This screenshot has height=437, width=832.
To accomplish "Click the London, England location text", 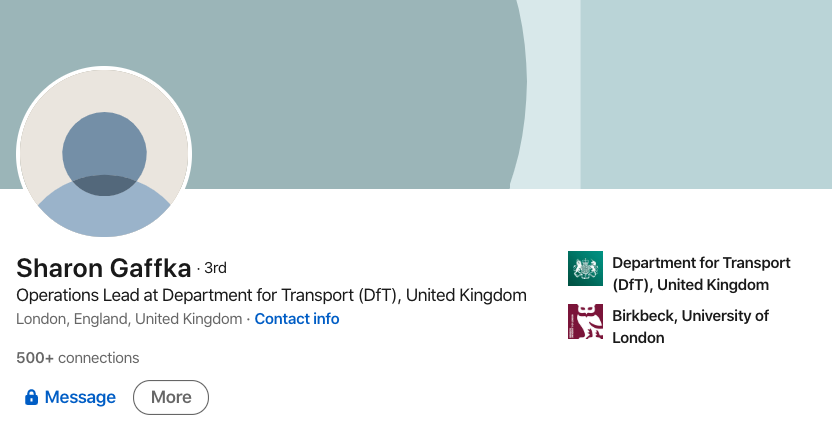I will pos(129,319).
